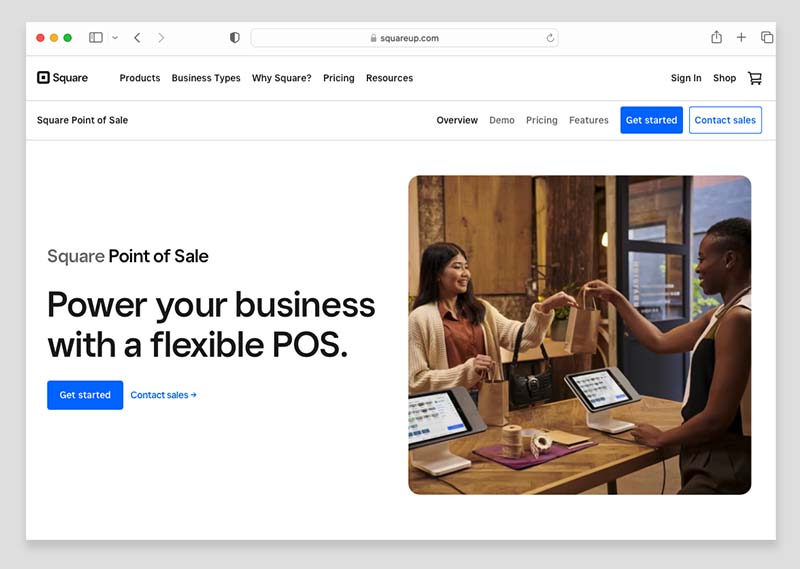Open the Share sheet icon
800x569 pixels.
tap(716, 37)
